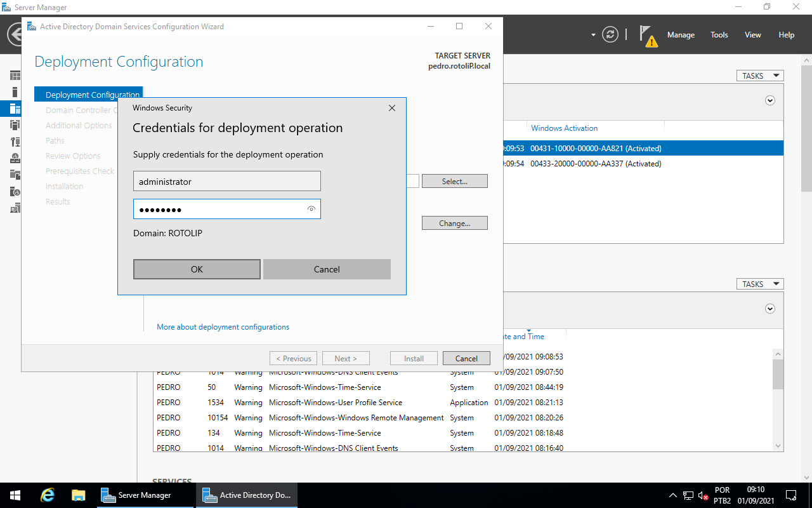
Task: Reveal the typed password with the eye toggle
Action: click(x=311, y=208)
